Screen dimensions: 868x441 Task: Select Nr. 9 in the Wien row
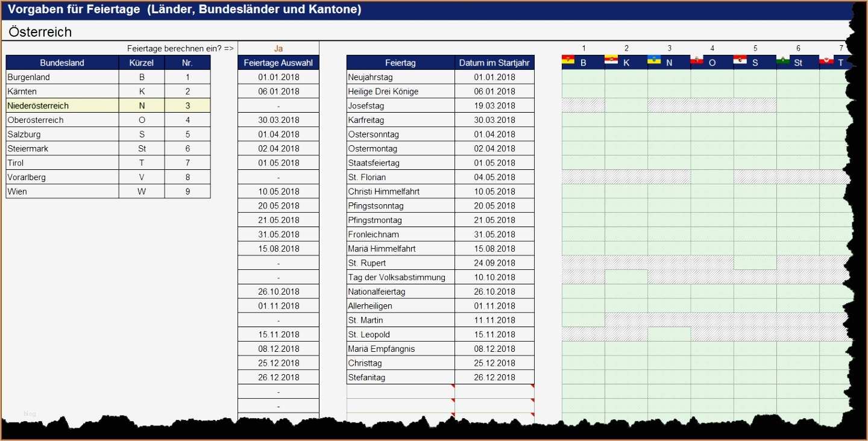click(x=187, y=192)
